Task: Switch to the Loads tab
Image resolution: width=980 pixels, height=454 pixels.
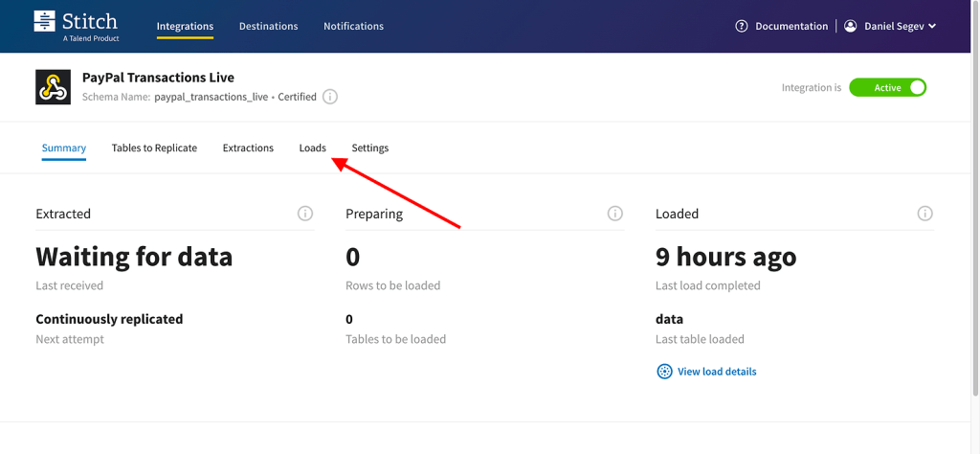Action: click(313, 148)
